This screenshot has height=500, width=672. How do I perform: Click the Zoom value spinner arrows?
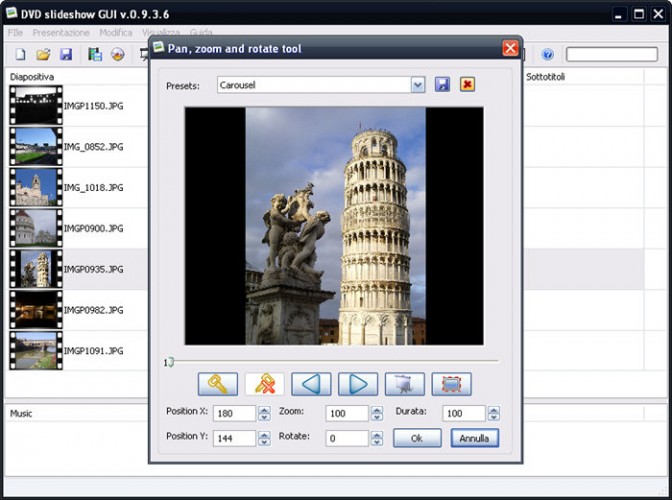point(377,413)
